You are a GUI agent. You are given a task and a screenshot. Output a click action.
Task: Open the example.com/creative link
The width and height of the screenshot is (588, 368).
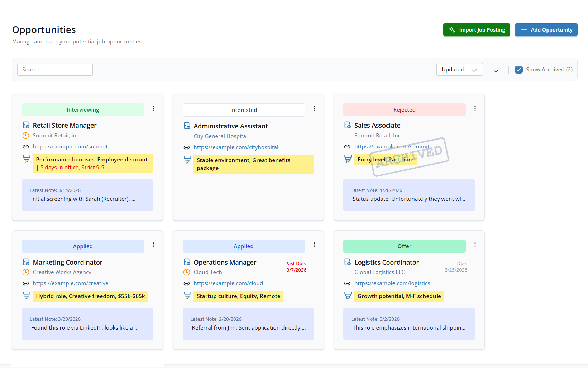click(x=71, y=283)
